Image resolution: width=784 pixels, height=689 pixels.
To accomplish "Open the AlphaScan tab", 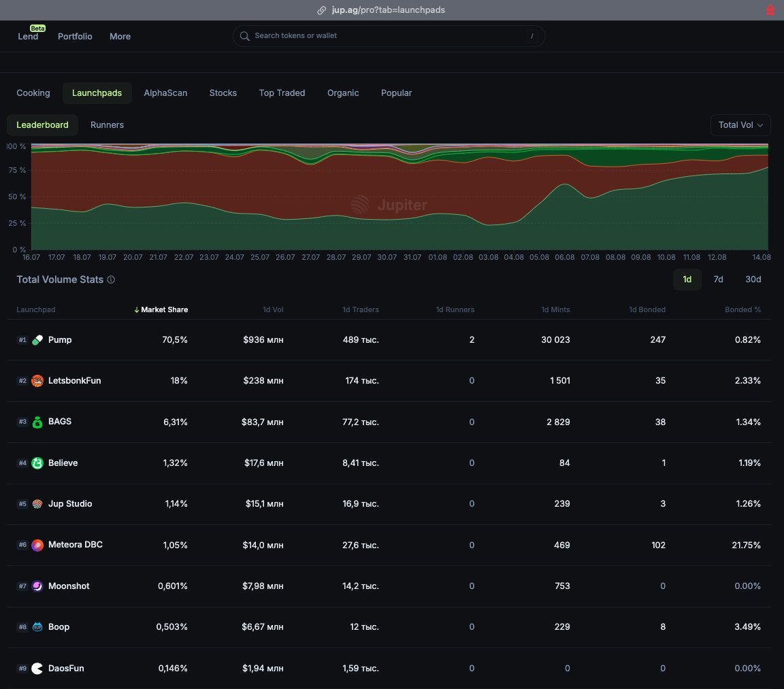I will coord(165,93).
